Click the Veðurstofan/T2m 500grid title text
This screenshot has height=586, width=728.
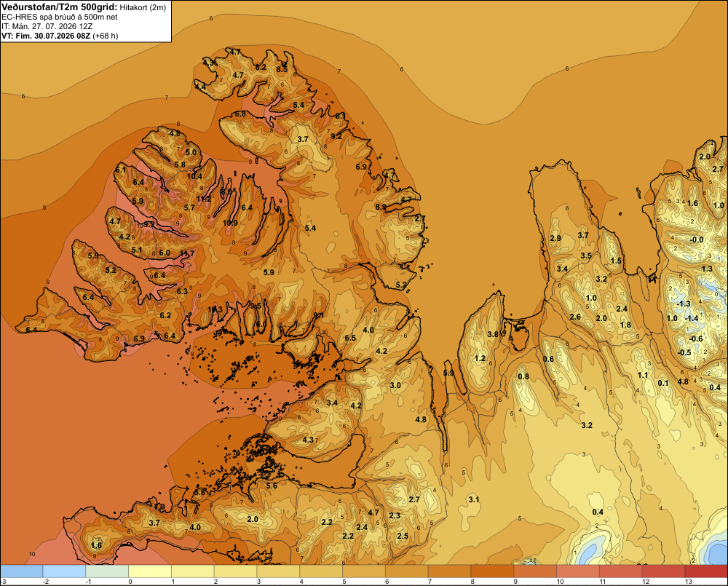click(x=60, y=7)
